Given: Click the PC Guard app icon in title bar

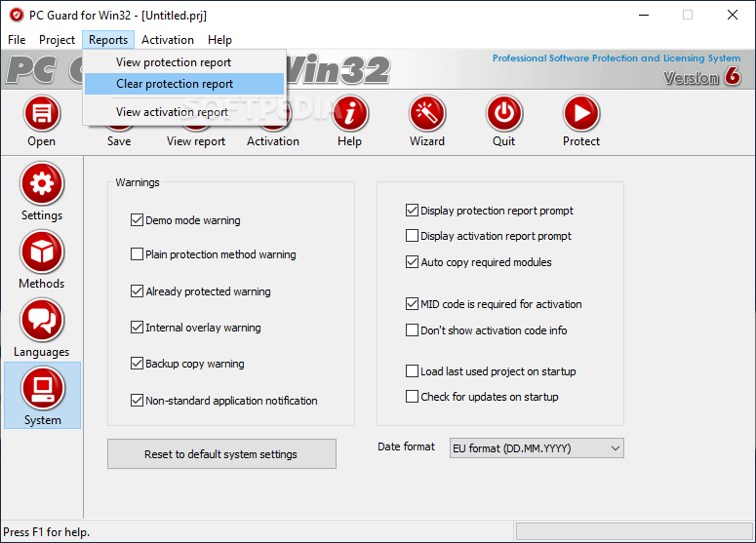Looking at the screenshot, I should [x=17, y=15].
